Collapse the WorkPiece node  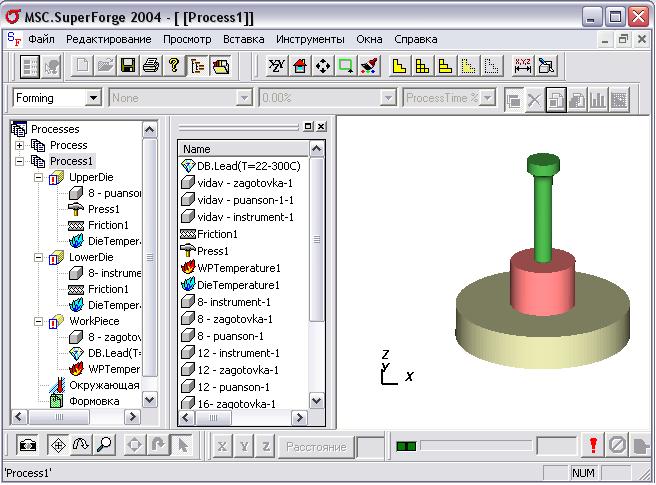(x=38, y=321)
